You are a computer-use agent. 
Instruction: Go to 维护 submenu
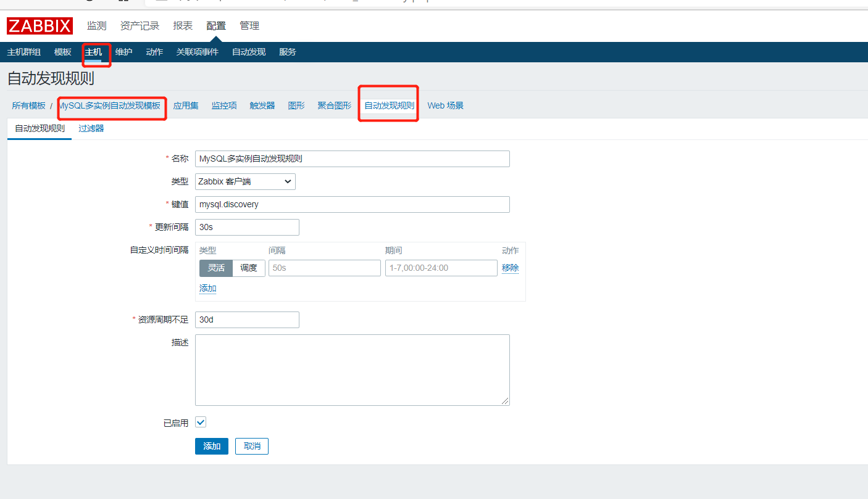click(x=123, y=52)
